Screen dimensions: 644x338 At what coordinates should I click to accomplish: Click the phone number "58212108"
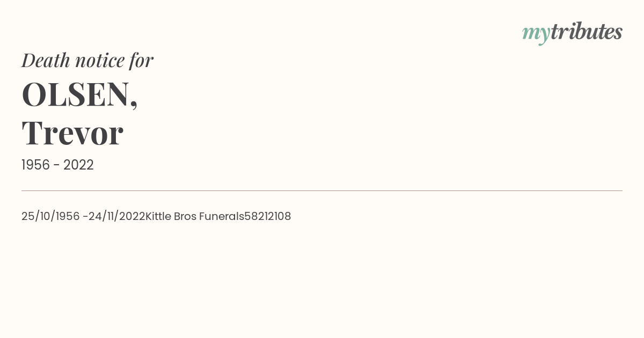pos(267,216)
